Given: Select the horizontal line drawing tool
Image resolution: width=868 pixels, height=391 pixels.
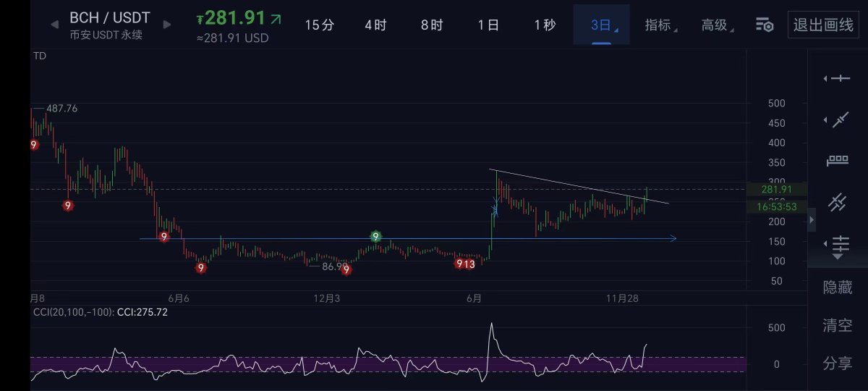Looking at the screenshot, I should (840, 78).
